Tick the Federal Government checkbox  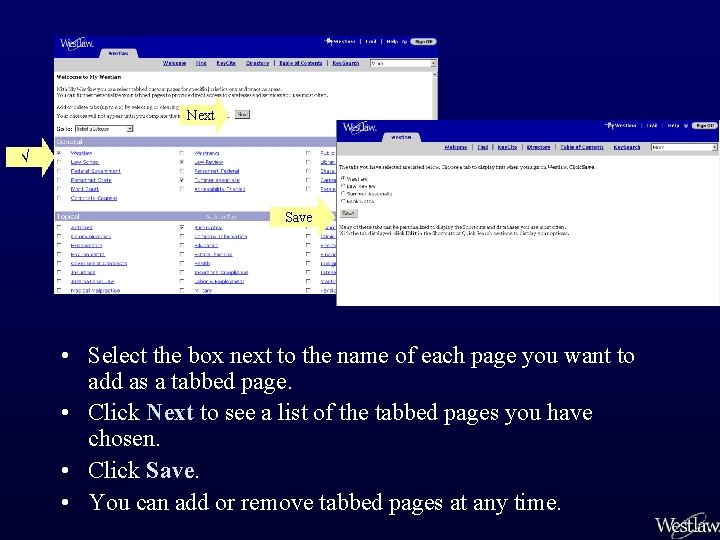[x=59, y=171]
